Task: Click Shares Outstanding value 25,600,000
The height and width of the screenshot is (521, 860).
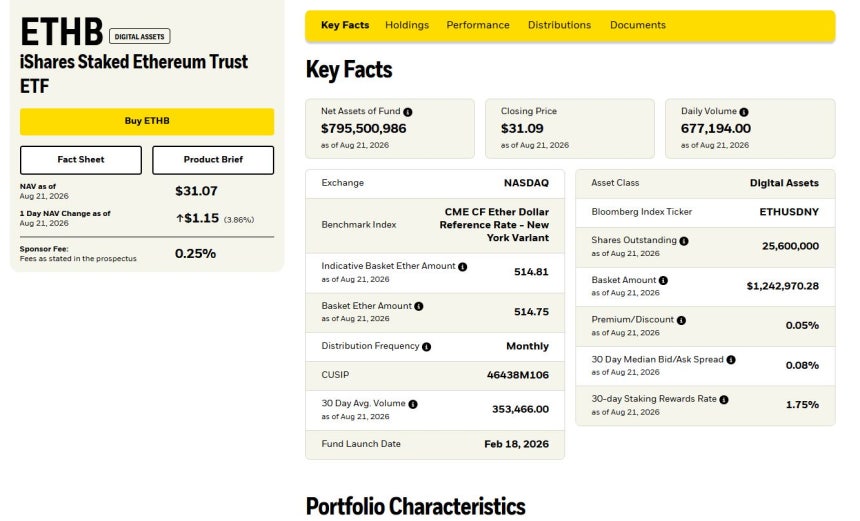Action: pyautogui.click(x=790, y=246)
